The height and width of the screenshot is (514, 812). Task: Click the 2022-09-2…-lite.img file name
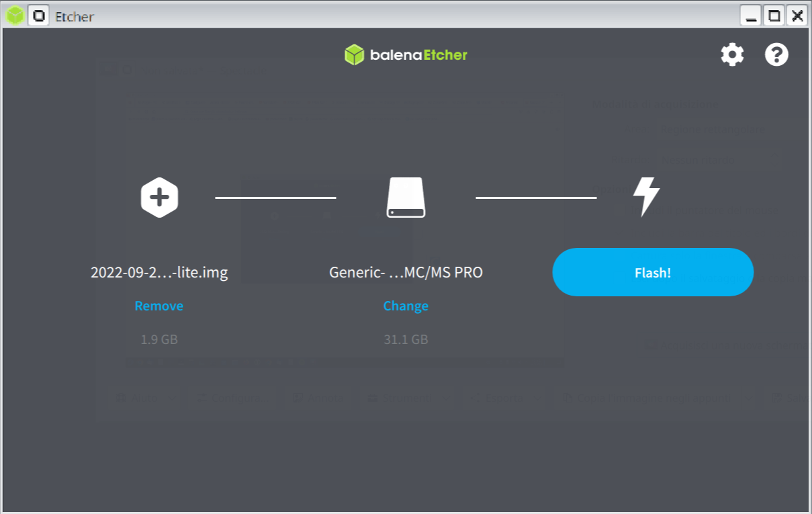159,272
